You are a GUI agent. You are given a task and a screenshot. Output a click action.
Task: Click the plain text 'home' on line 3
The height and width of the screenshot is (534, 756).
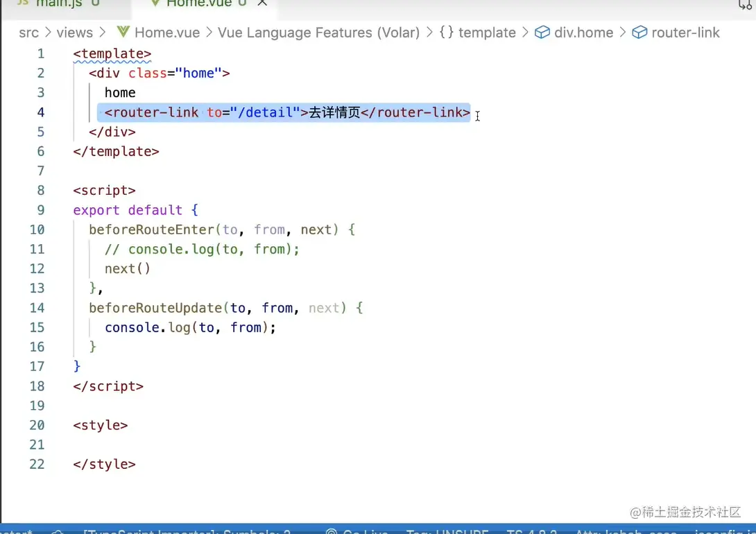pos(120,92)
